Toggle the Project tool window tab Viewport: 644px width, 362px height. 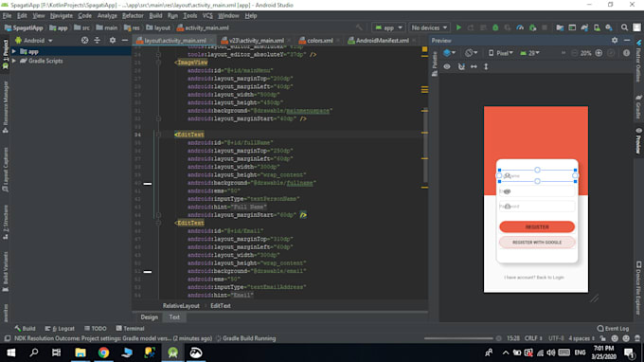click(x=6, y=54)
